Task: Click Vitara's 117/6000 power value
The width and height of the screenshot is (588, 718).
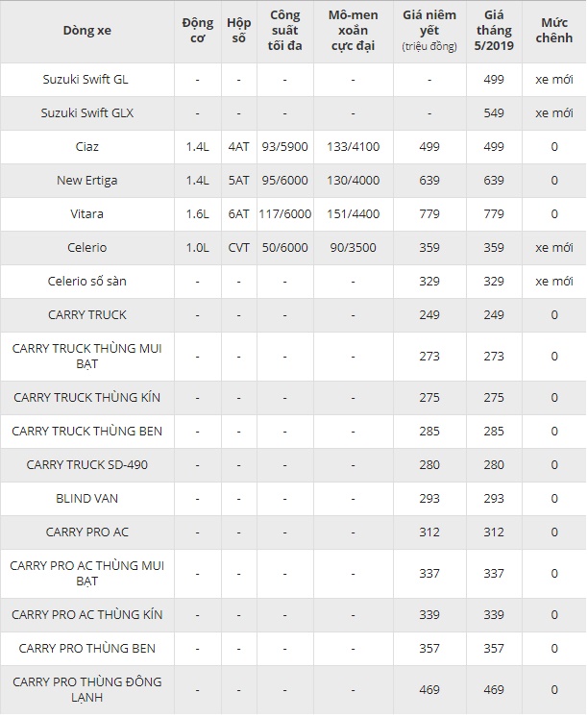Action: (x=284, y=214)
